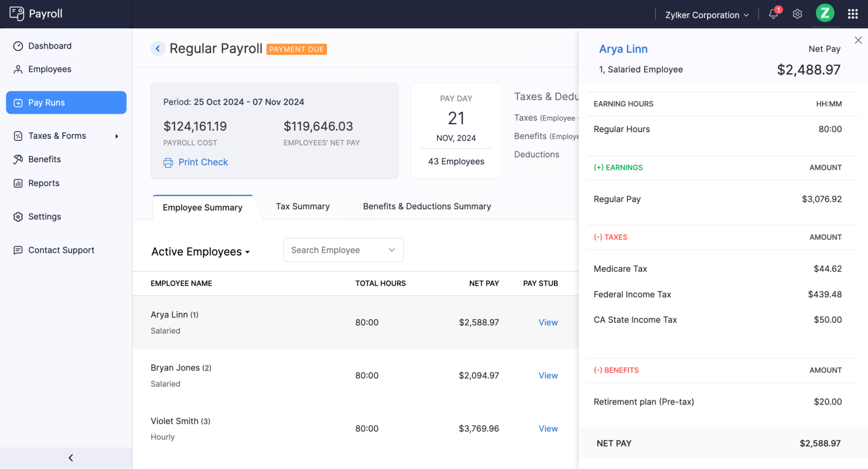Open the Dashboard from the sidebar

[x=49, y=46]
